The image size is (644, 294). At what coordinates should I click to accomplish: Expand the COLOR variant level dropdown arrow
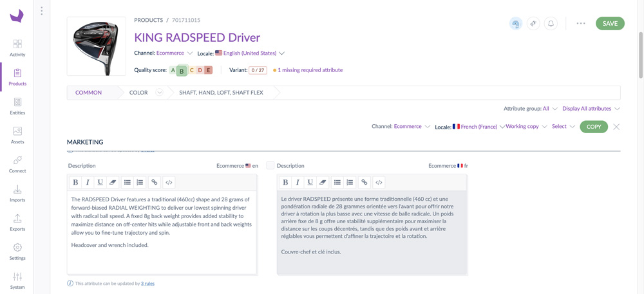[159, 93]
